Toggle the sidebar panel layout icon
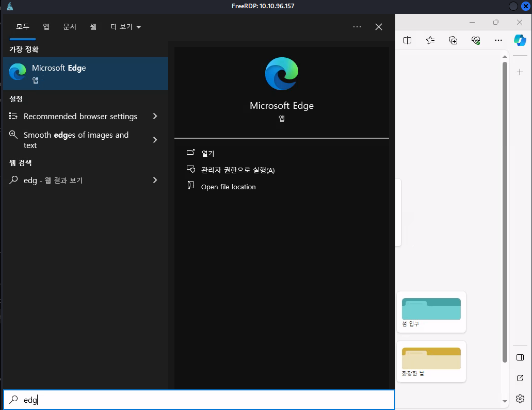This screenshot has width=532, height=410. pyautogui.click(x=520, y=357)
